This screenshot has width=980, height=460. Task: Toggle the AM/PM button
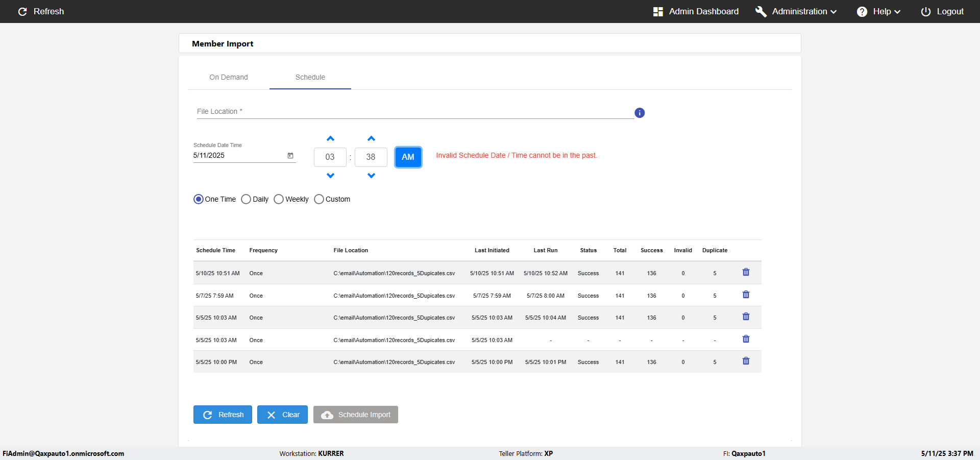tap(408, 157)
